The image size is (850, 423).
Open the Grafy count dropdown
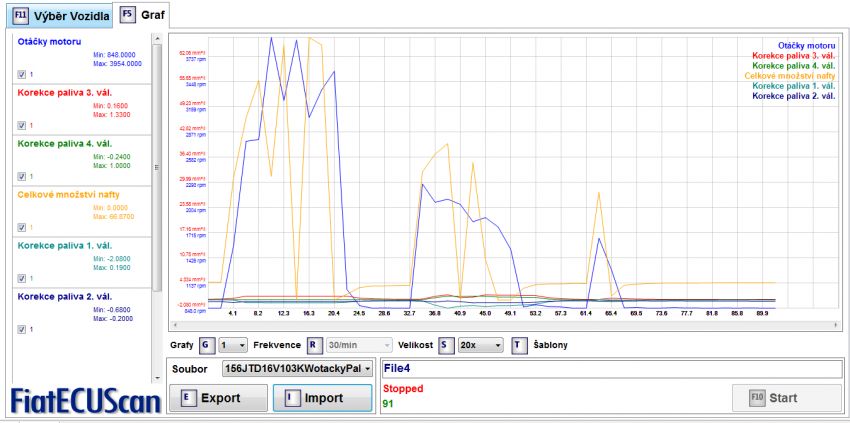point(233,345)
